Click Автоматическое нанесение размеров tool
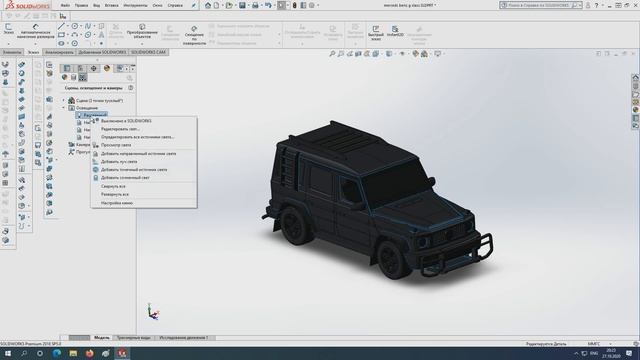 [36, 31]
